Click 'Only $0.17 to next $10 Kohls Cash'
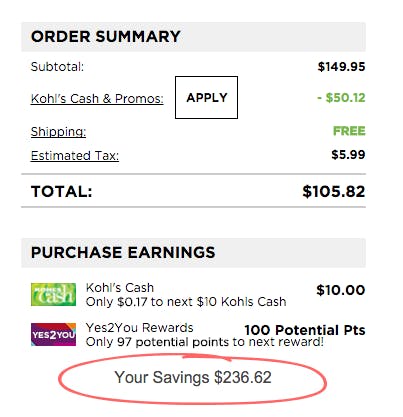The width and height of the screenshot is (403, 417). [x=186, y=302]
